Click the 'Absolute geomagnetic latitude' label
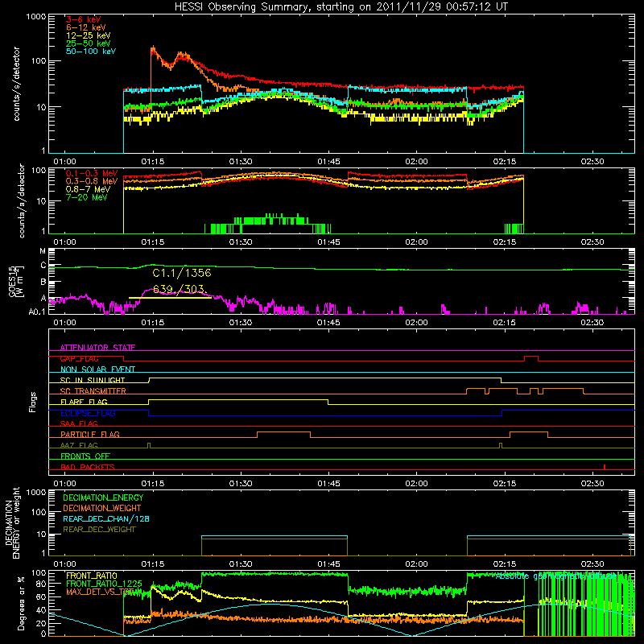This screenshot has height=644, width=644. tap(556, 576)
